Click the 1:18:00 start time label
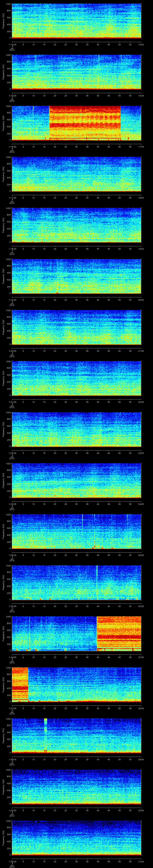This screenshot has height=868, width=153. [12, 249]
